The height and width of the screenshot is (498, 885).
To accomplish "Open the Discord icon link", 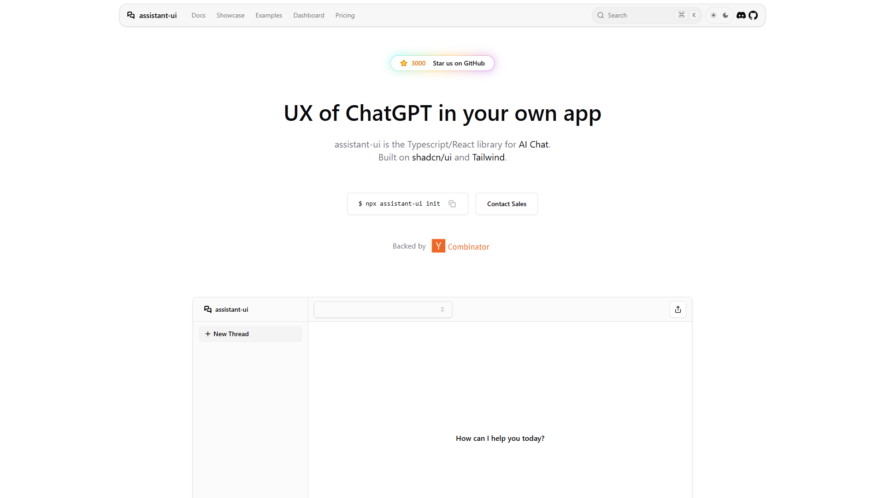I will 741,15.
